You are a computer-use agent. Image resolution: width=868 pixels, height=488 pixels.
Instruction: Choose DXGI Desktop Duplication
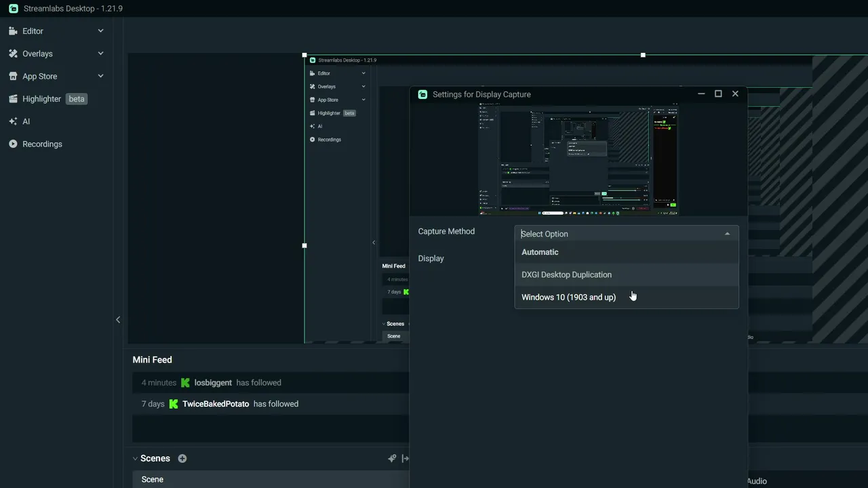tap(627, 274)
